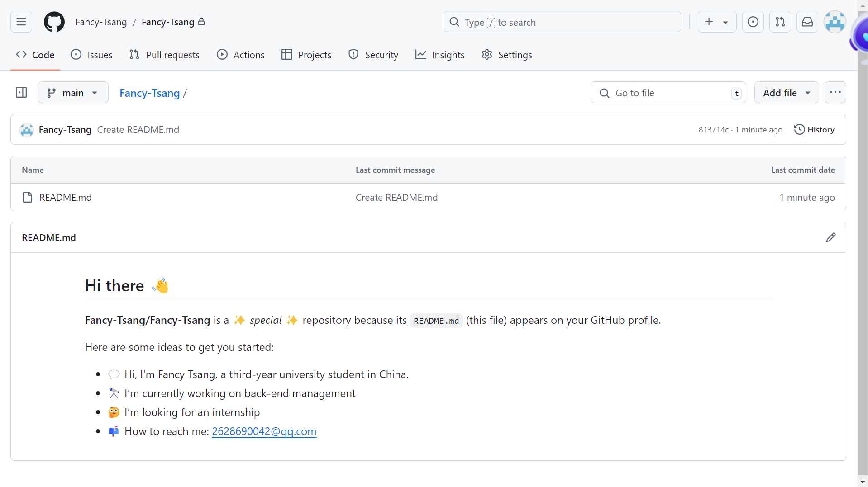Open the main branch selector dropdown
This screenshot has height=487, width=868.
(73, 93)
